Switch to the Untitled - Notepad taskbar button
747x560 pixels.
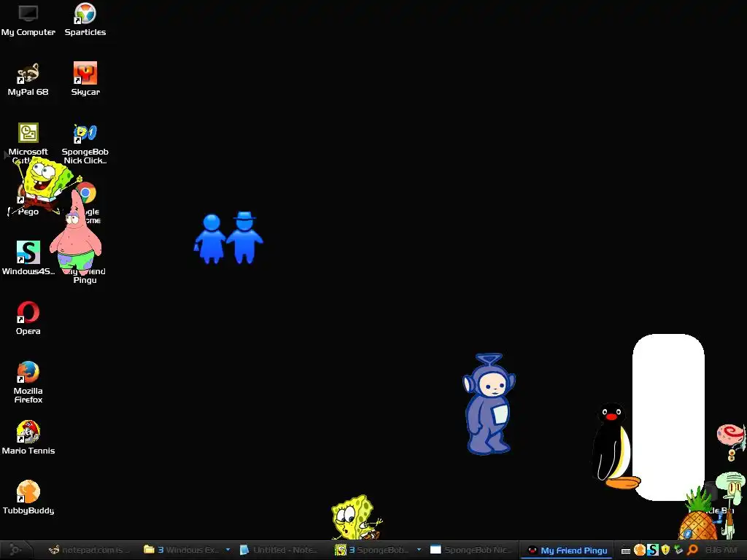pyautogui.click(x=279, y=550)
